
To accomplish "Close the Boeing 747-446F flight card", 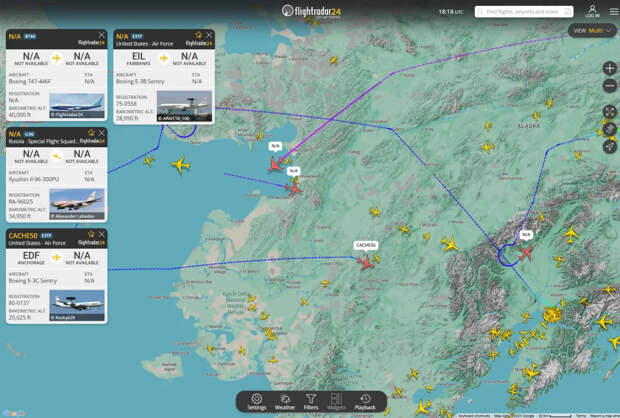I will pyautogui.click(x=102, y=35).
